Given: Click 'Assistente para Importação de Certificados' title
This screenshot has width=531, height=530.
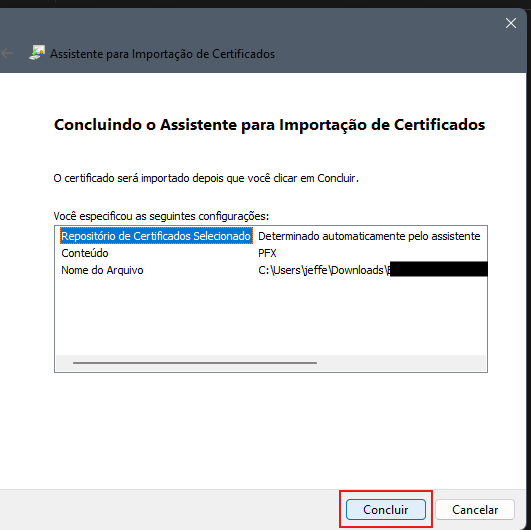Looking at the screenshot, I should (162, 54).
